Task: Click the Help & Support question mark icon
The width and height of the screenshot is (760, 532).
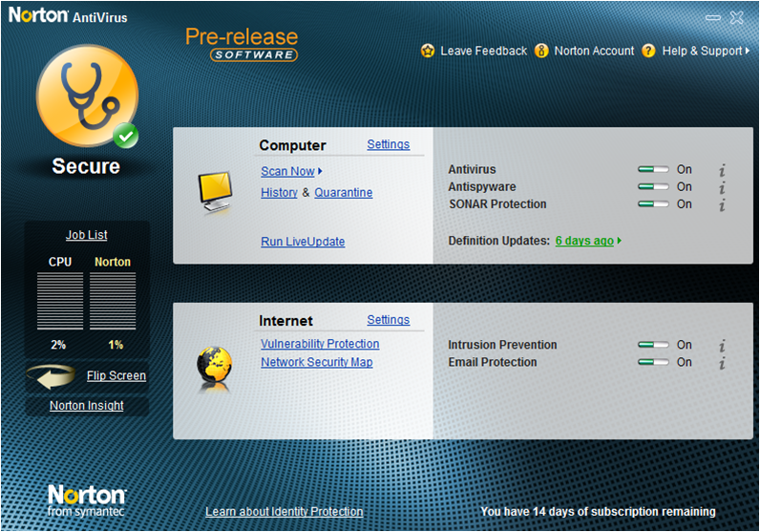Action: pos(648,51)
